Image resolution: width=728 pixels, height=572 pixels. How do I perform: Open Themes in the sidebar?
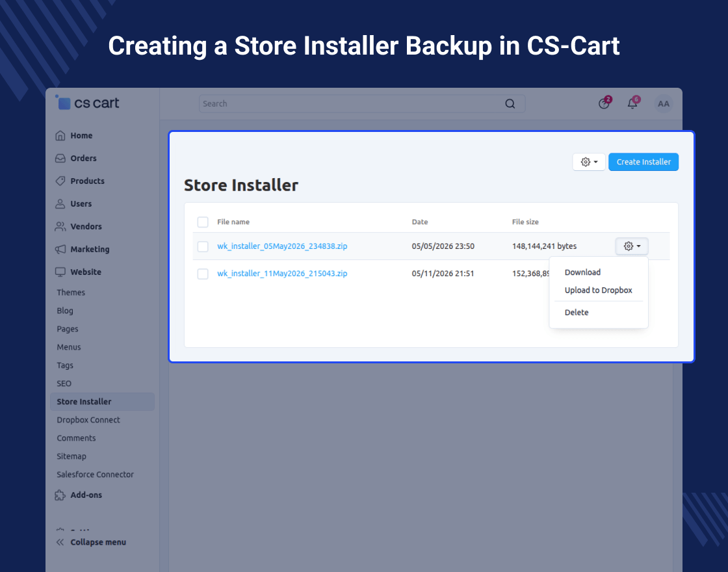pos(71,292)
